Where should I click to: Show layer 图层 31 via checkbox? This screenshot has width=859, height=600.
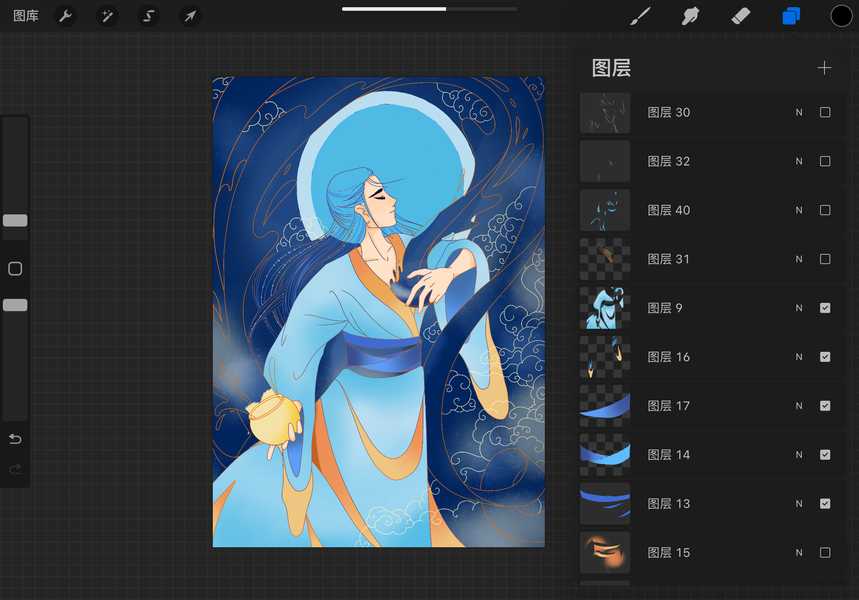pyautogui.click(x=825, y=259)
